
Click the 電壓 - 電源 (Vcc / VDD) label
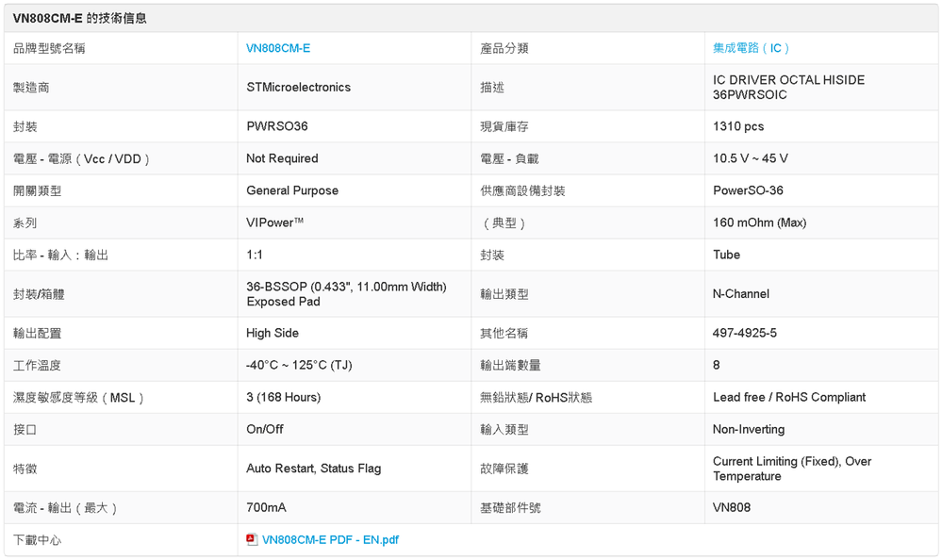point(81,158)
